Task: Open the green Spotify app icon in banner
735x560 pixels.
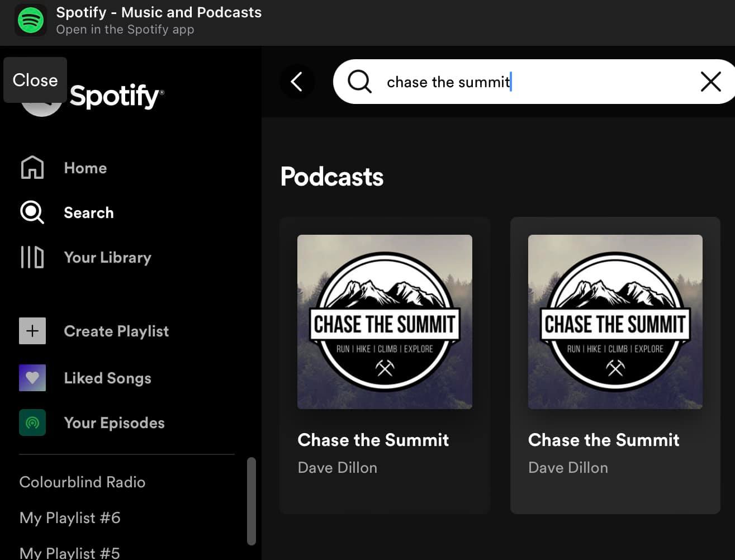Action: point(31,21)
